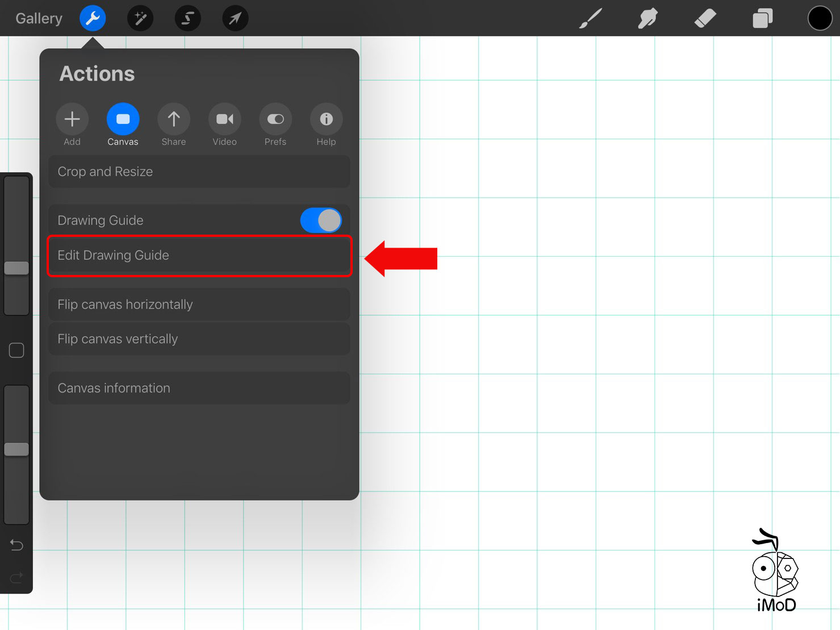Tap the redo arrow in the sidebar

click(16, 578)
